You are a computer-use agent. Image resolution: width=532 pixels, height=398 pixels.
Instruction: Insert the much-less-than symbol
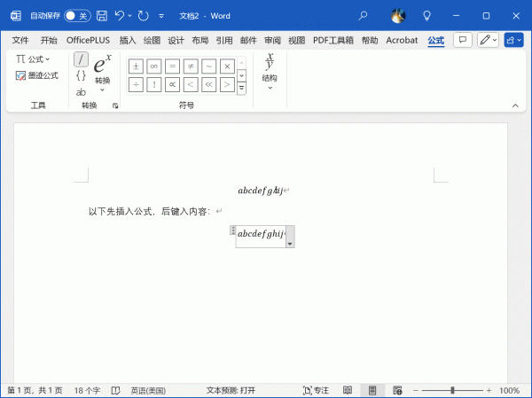(x=209, y=84)
